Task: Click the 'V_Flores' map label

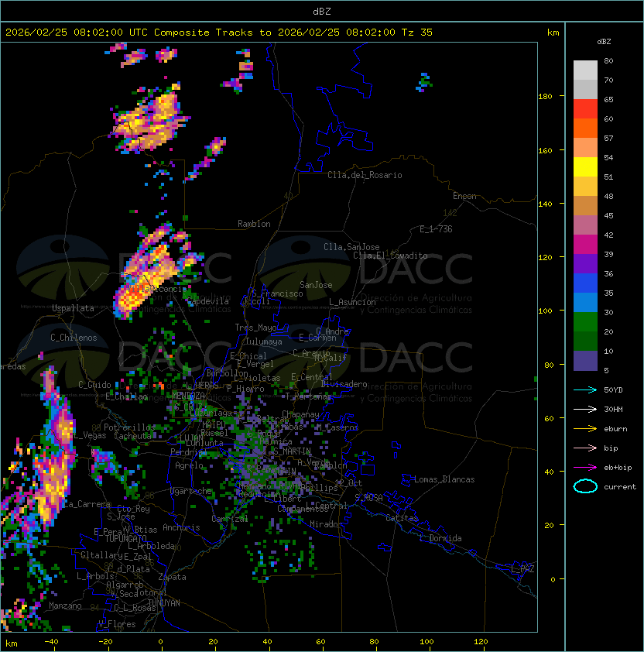Action: pos(117,624)
